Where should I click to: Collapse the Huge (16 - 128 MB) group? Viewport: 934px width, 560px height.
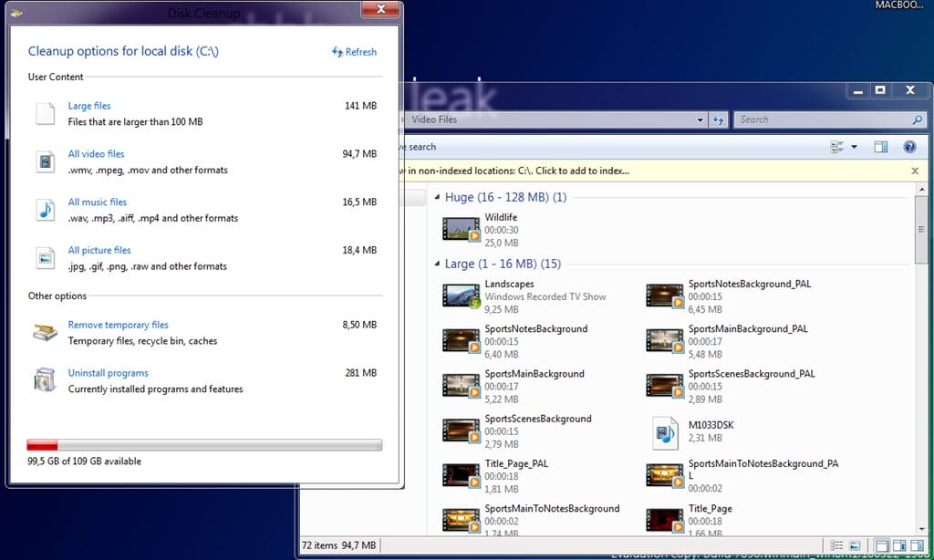[x=438, y=197]
